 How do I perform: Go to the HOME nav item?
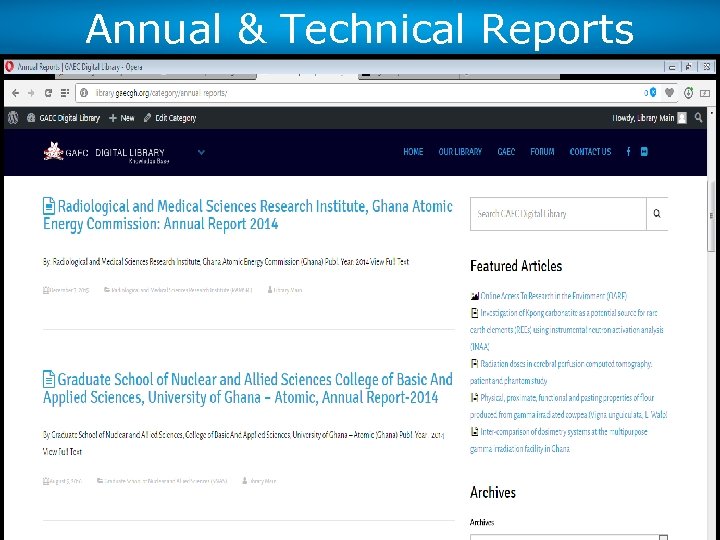413,152
